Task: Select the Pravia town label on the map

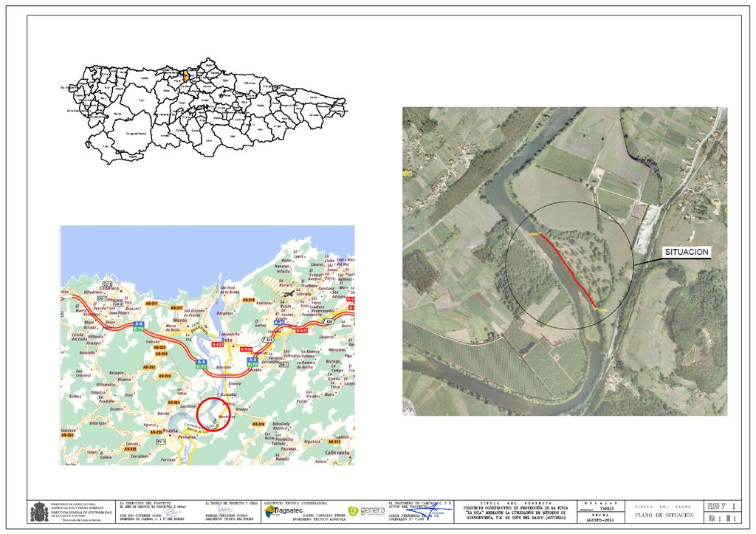Action: click(x=170, y=431)
